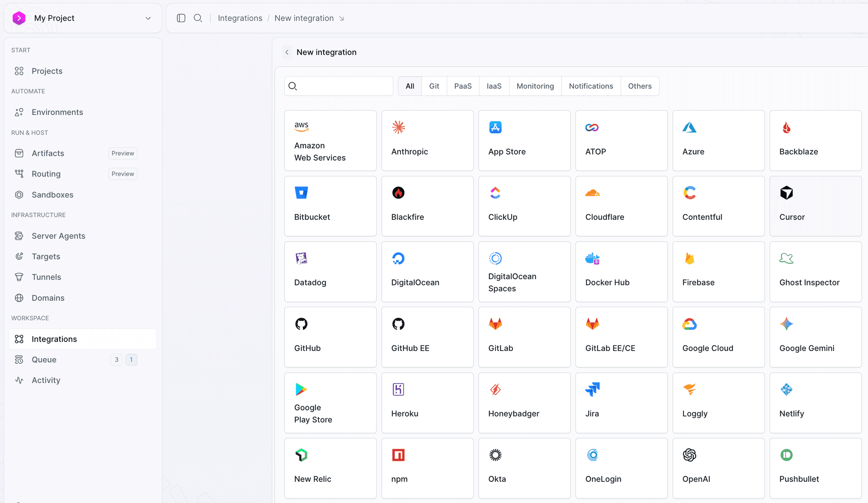Screen dimensions: 868x503
Task: Click the Docker Hub whale logo
Action: pos(592,259)
